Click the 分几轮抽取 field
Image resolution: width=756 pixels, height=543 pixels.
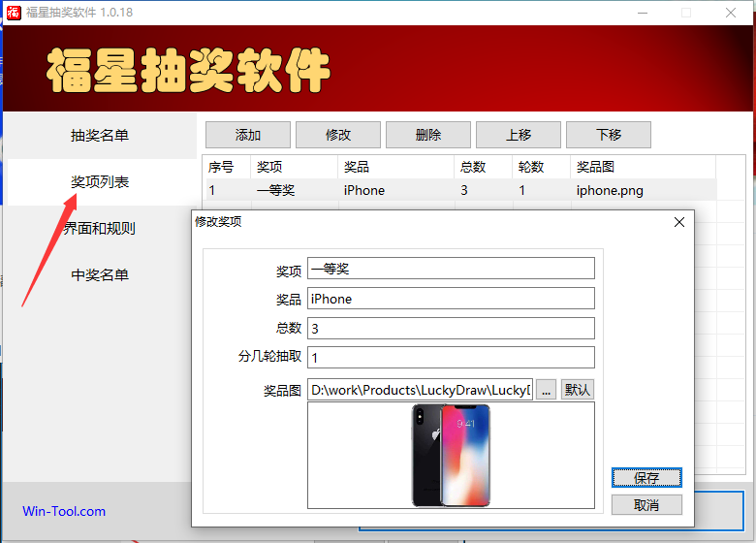tap(451, 358)
